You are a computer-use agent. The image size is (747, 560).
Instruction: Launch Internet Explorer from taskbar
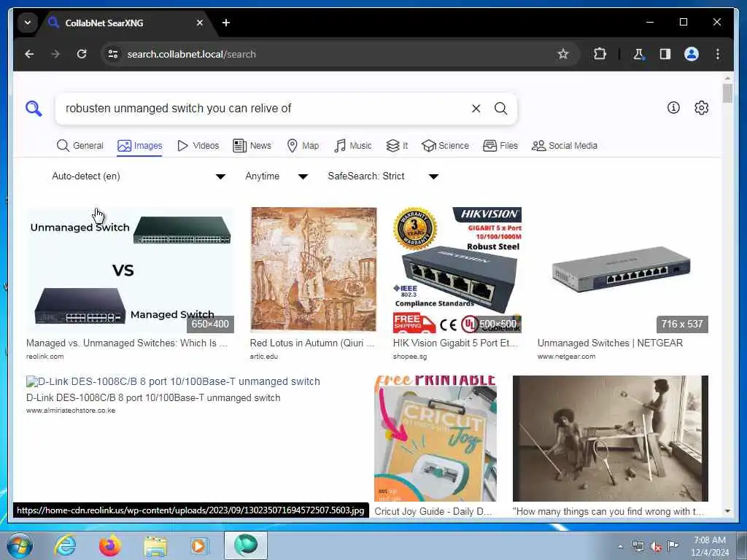pos(64,545)
